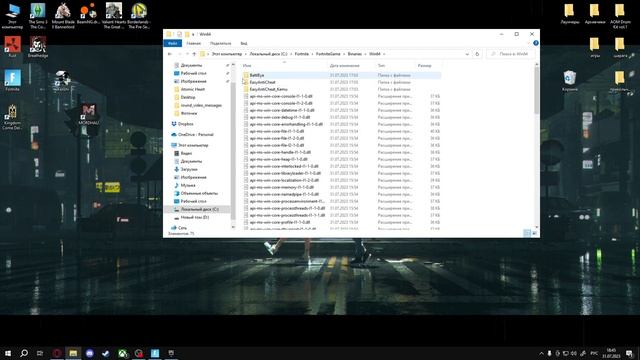Select api-ms-win-core-profile-l1-1-0.dll file
640x360 pixels.
(x=280, y=222)
